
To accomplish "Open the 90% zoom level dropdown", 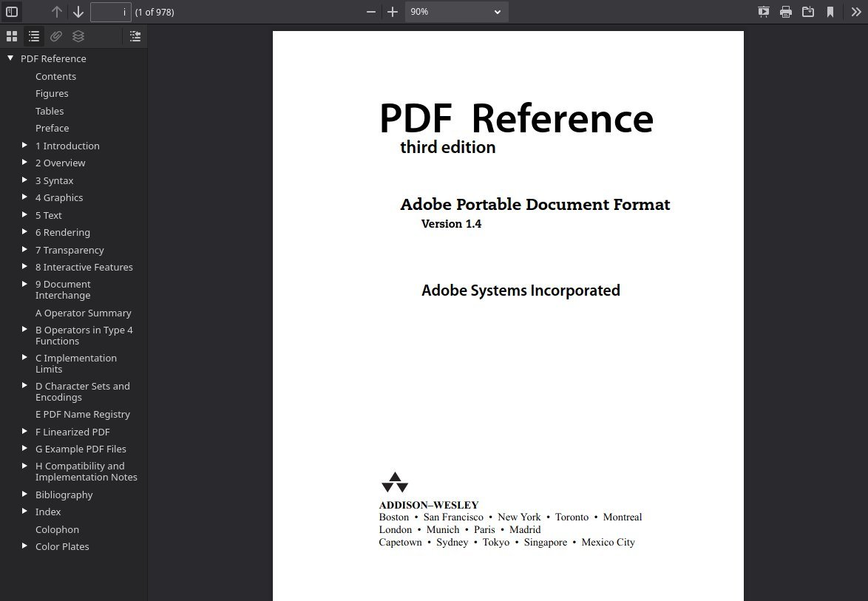I will 456,12.
